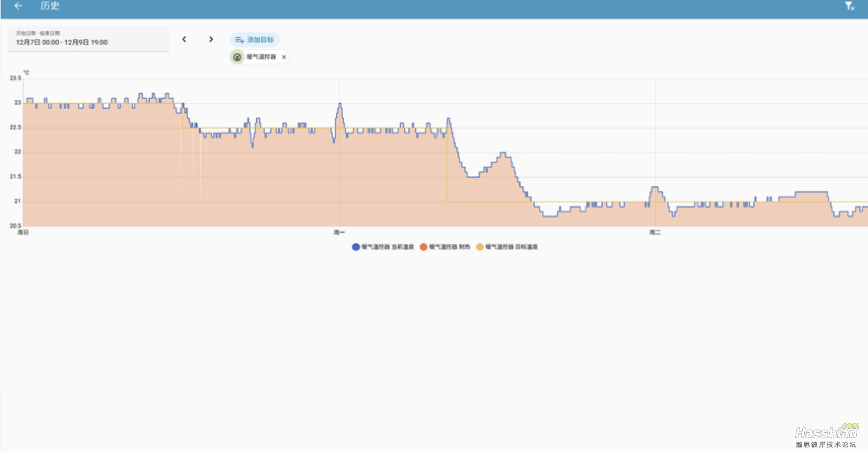868x452 pixels.
Task: Remove the 暖气温控器 chip with its X
Action: coord(284,57)
